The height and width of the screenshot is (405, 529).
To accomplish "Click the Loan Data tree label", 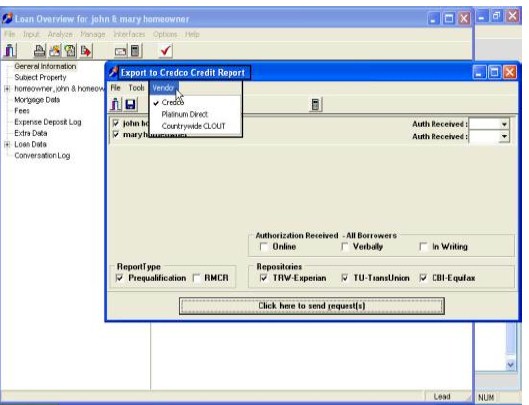I will (30, 144).
